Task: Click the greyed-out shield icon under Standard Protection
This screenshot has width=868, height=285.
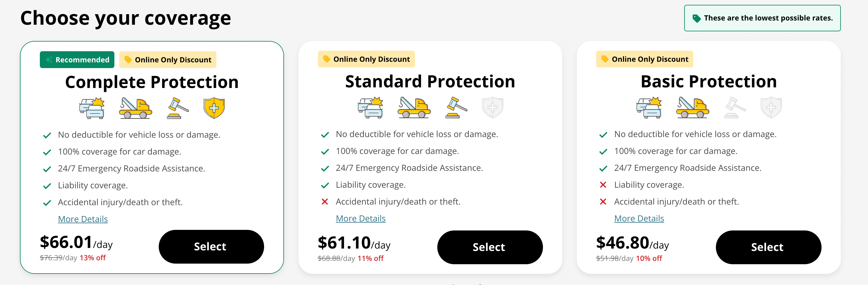Action: pos(492,108)
